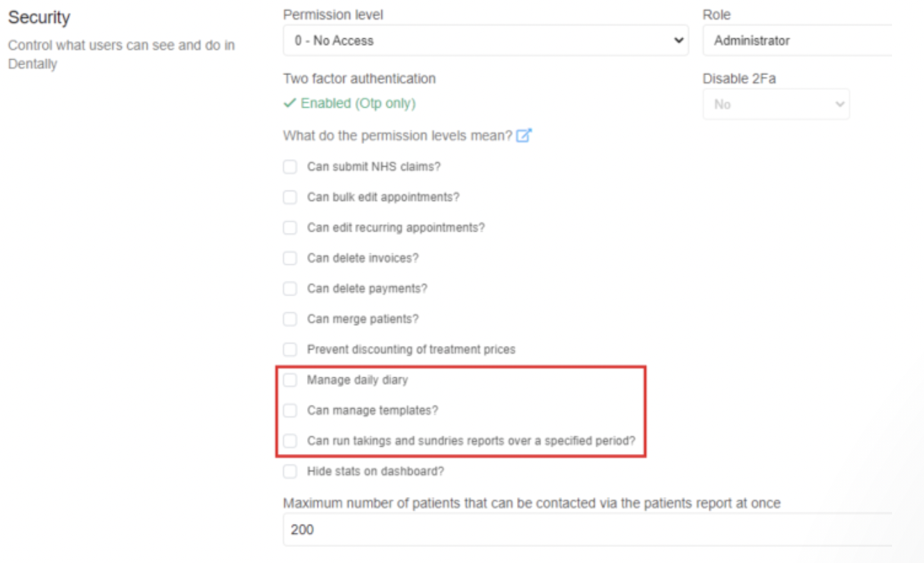Check the Can manage templates box
Screen dimensions: 924x563
pos(290,411)
